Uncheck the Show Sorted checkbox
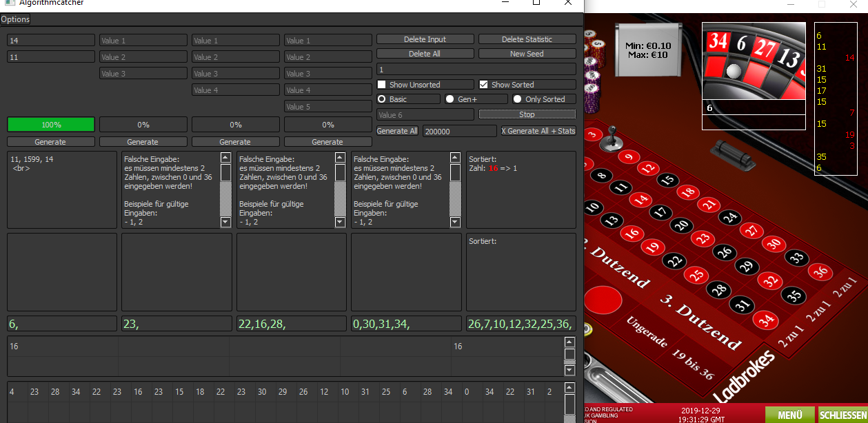The height and width of the screenshot is (423, 868). point(484,85)
